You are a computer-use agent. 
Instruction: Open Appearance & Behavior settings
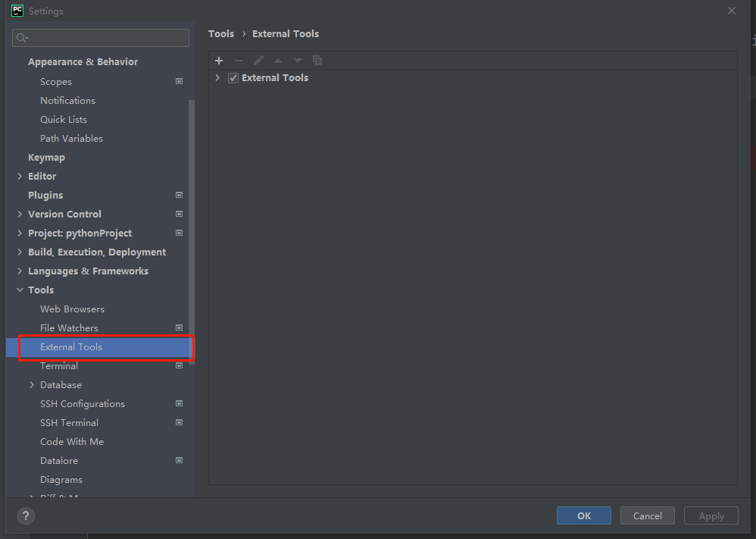[83, 61]
